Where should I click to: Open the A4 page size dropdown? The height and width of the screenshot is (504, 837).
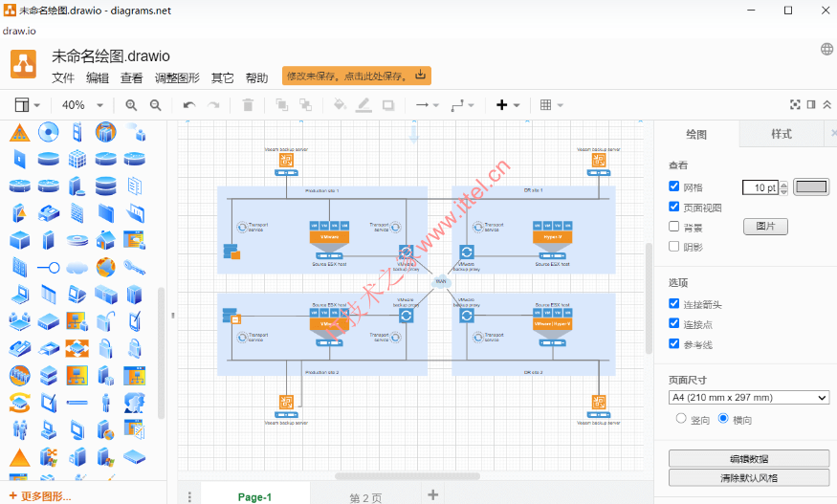pyautogui.click(x=749, y=398)
